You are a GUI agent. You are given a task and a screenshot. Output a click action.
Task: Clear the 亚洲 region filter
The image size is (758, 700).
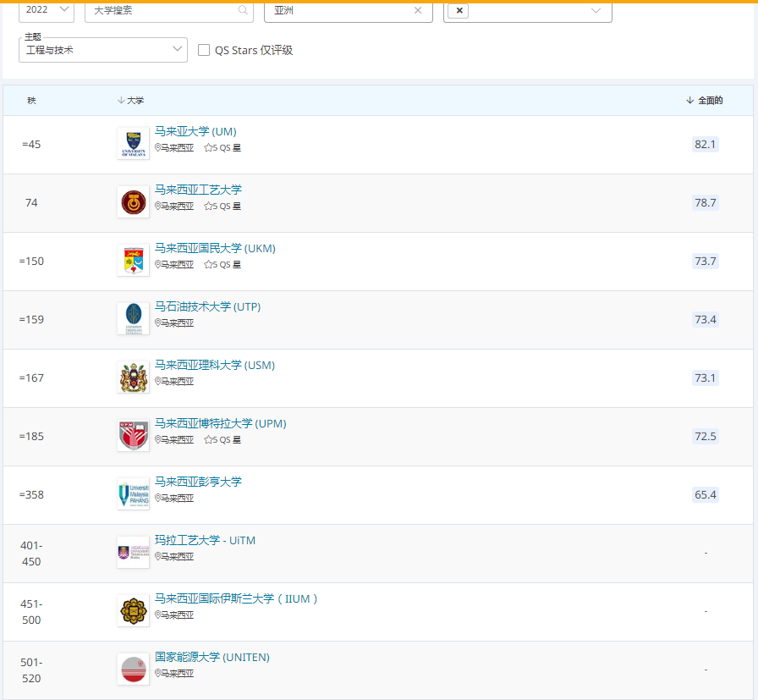click(418, 10)
